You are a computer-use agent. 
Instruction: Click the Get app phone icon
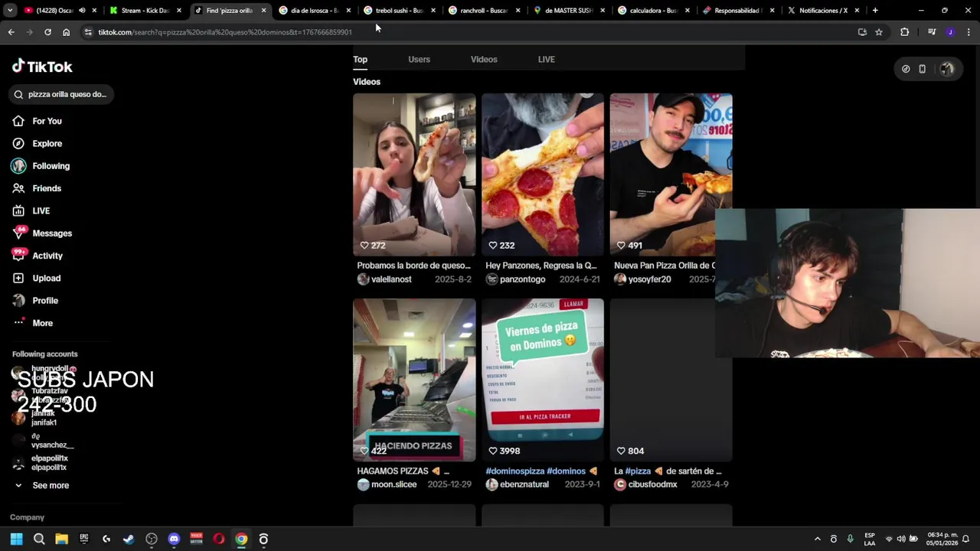pos(922,69)
